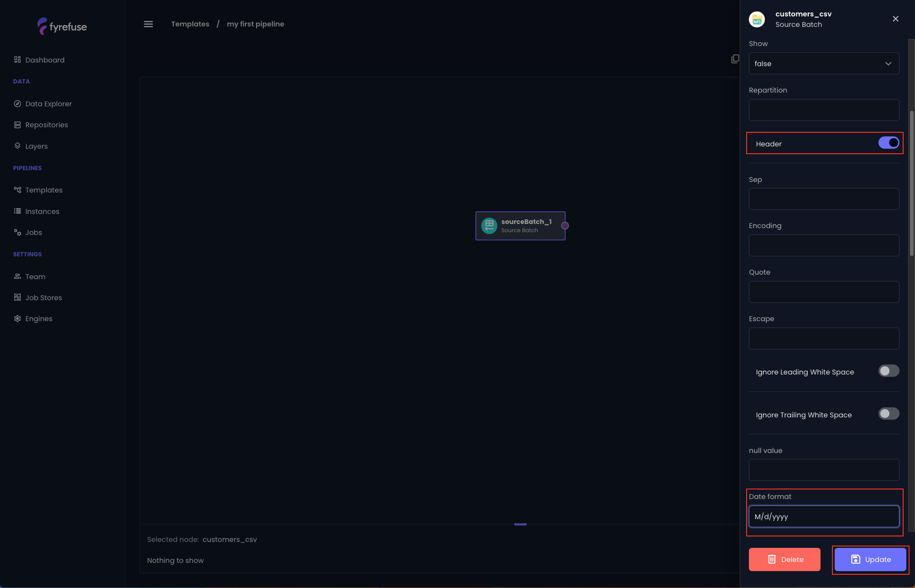This screenshot has height=588, width=915.
Task: Click the Dashboard icon in sidebar
Action: click(x=17, y=60)
